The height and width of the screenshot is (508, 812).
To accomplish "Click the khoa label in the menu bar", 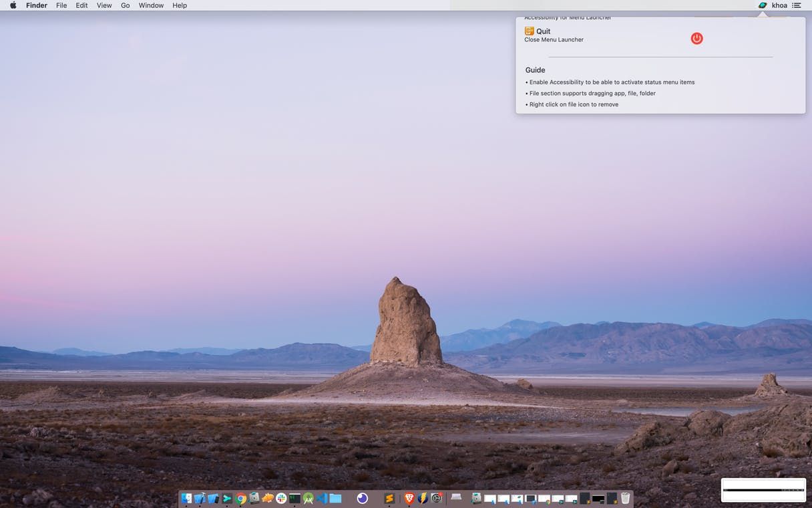I will 779,5.
